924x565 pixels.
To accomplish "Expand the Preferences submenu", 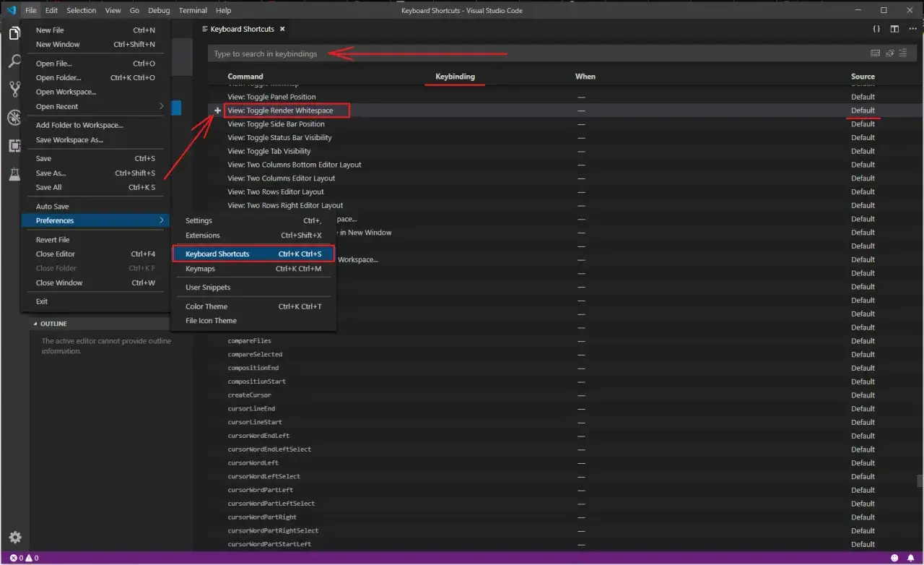I will pyautogui.click(x=95, y=220).
